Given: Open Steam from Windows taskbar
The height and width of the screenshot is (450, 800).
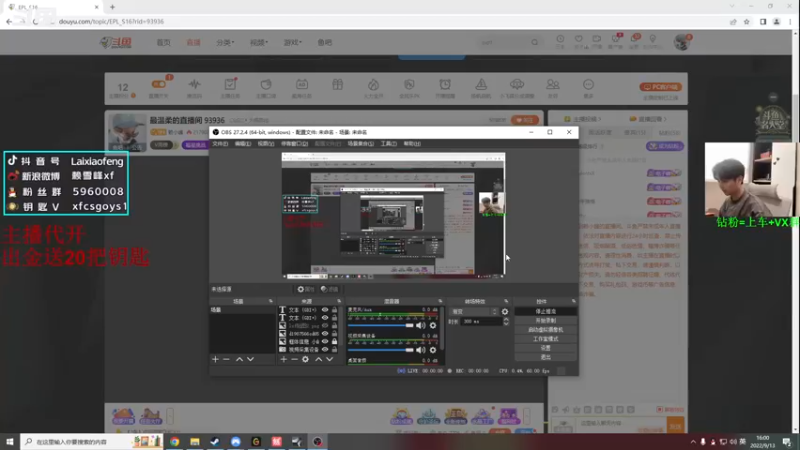Looking at the screenshot, I should 215,441.
